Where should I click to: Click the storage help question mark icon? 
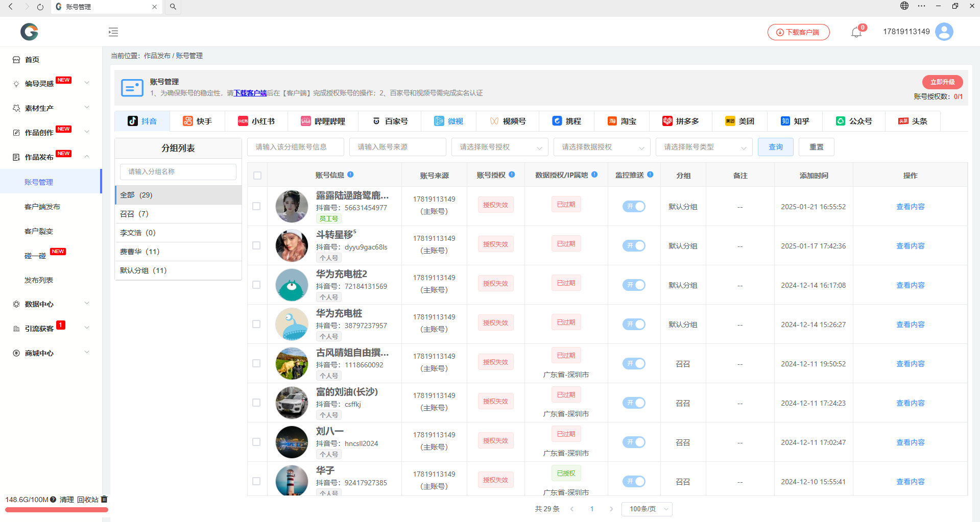pyautogui.click(x=53, y=500)
